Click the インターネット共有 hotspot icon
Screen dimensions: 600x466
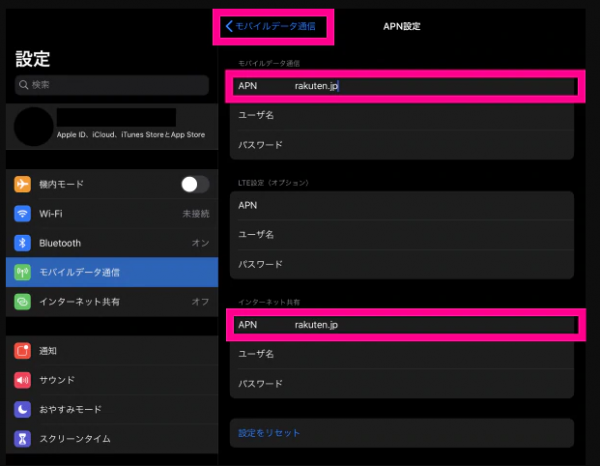click(22, 301)
